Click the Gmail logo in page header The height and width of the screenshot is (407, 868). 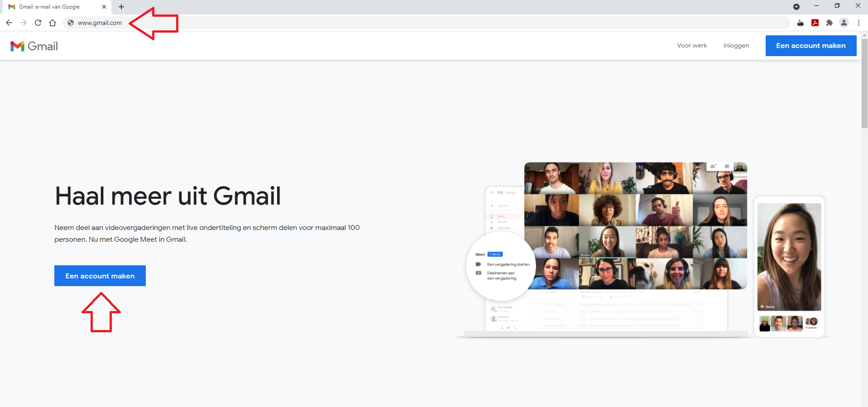tap(34, 46)
